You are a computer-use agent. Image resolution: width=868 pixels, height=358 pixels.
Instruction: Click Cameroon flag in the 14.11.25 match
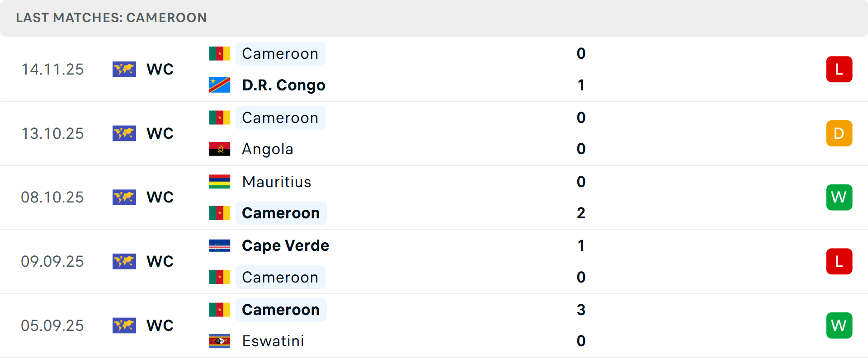220,53
